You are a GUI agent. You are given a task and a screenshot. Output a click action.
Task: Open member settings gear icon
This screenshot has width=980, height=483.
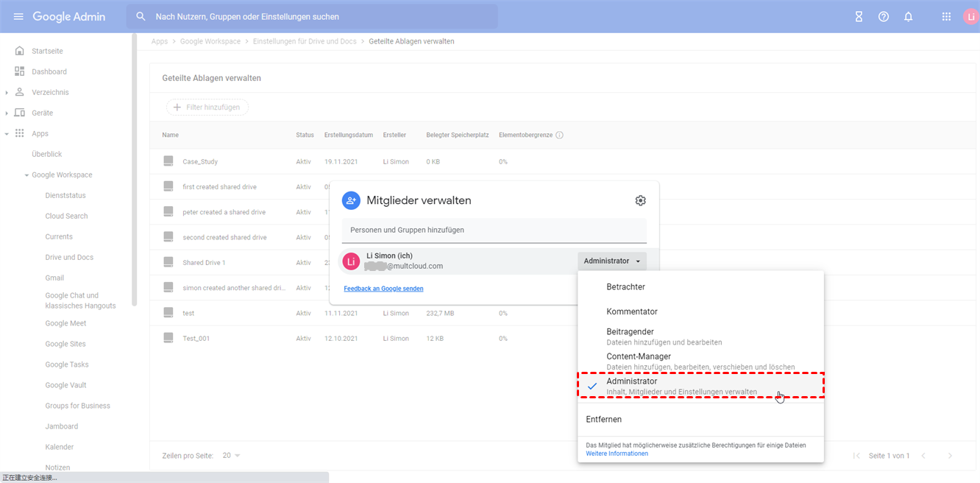[x=640, y=201]
